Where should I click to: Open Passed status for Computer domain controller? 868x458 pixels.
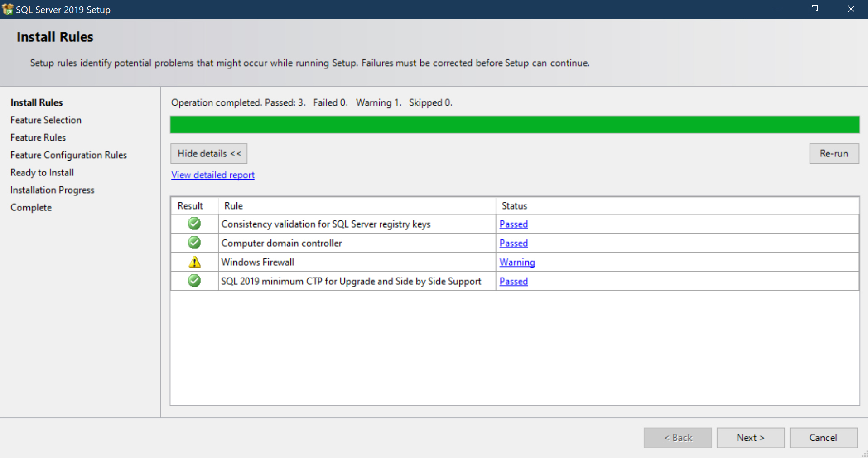tap(513, 243)
